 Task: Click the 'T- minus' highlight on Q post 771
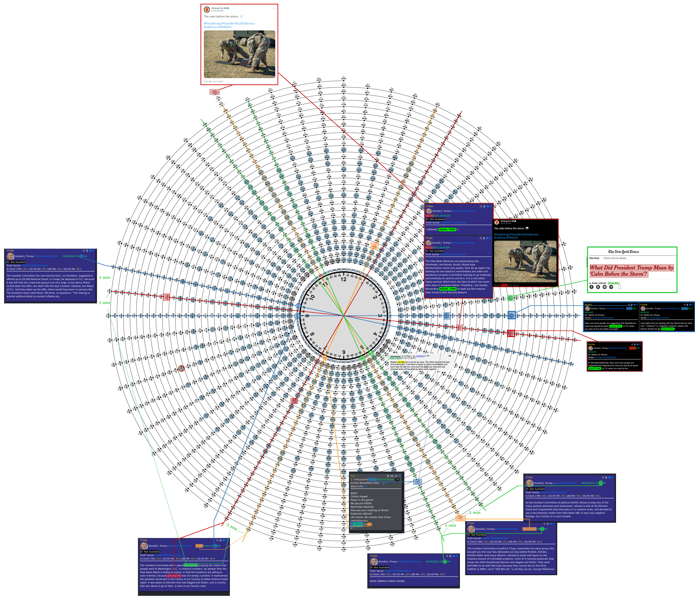click(x=356, y=524)
